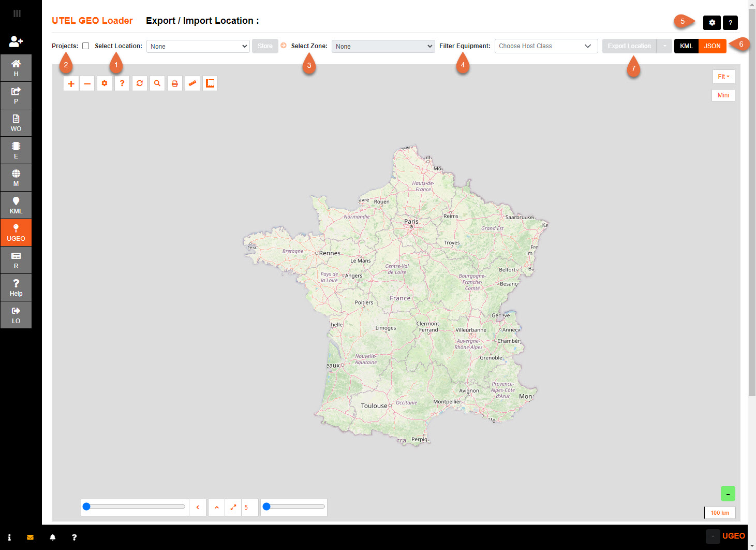
Task: Open the E equipment sidebar item
Action: click(x=16, y=150)
